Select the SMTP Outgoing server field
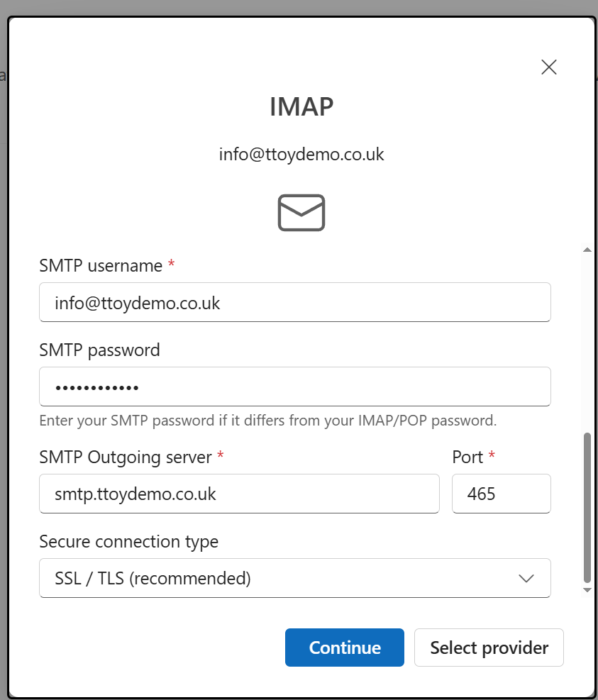Screen dimensions: 598x700 click(x=239, y=494)
